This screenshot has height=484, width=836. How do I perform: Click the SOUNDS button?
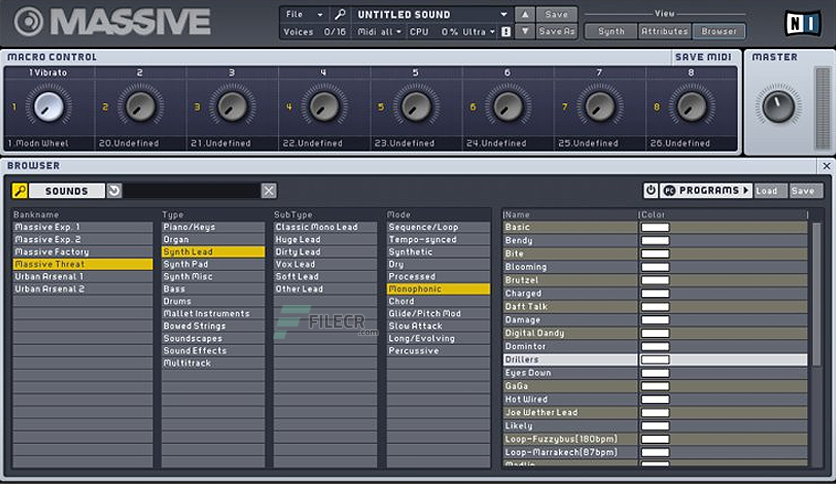point(67,191)
